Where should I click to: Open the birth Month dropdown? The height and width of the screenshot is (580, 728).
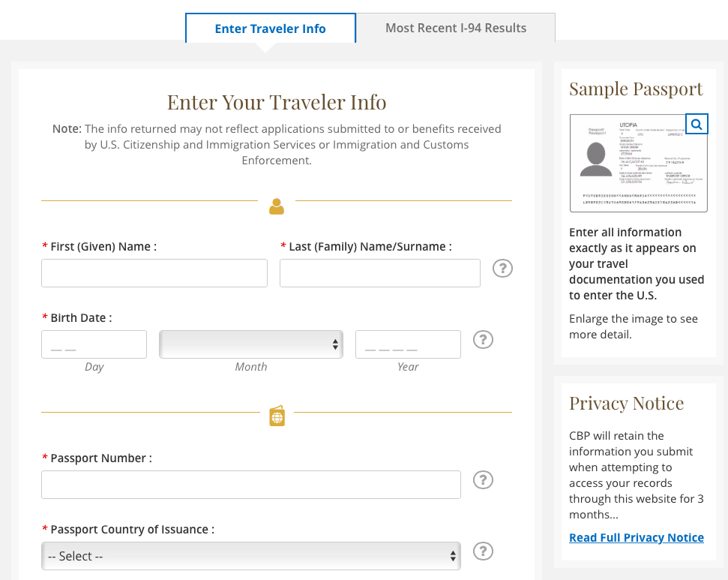(x=251, y=344)
